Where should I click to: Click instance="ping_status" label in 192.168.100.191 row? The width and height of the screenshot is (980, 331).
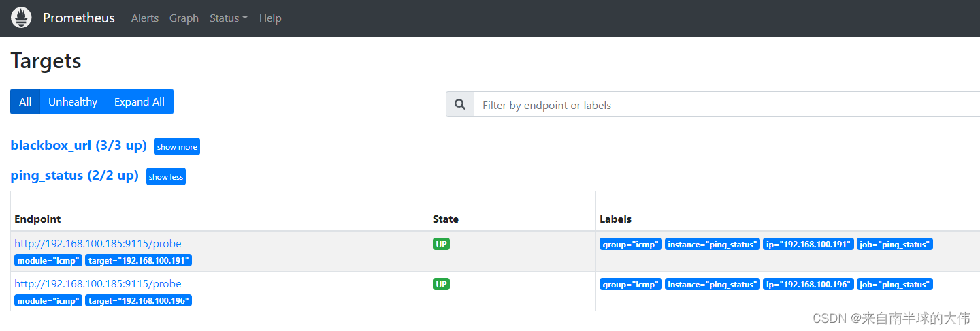pos(713,244)
